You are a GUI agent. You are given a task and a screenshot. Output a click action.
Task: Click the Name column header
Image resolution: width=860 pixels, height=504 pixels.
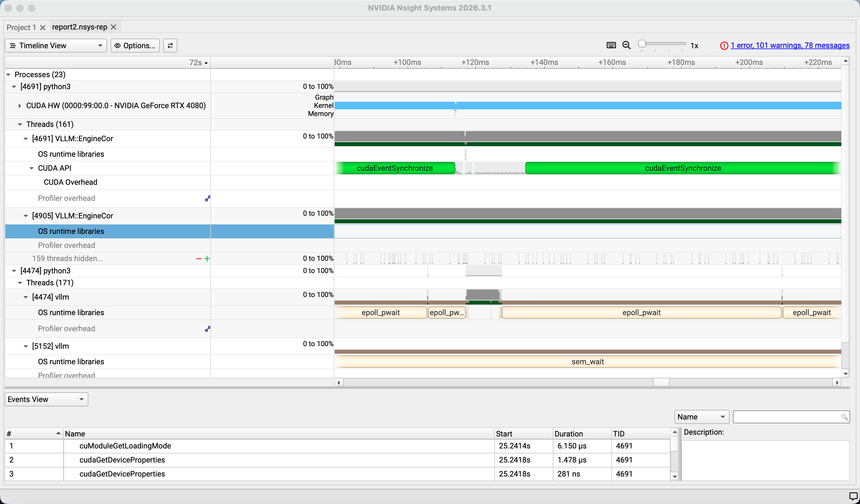278,434
